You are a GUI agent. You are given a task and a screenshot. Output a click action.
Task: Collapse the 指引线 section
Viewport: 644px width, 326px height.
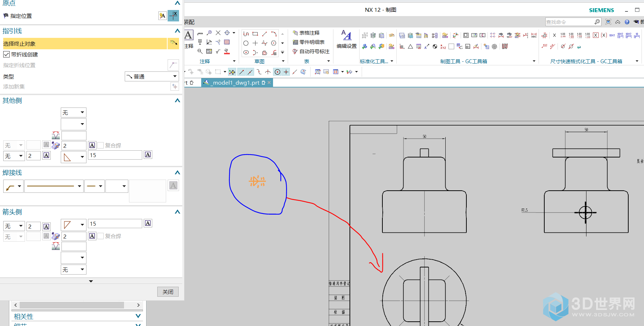pos(177,31)
